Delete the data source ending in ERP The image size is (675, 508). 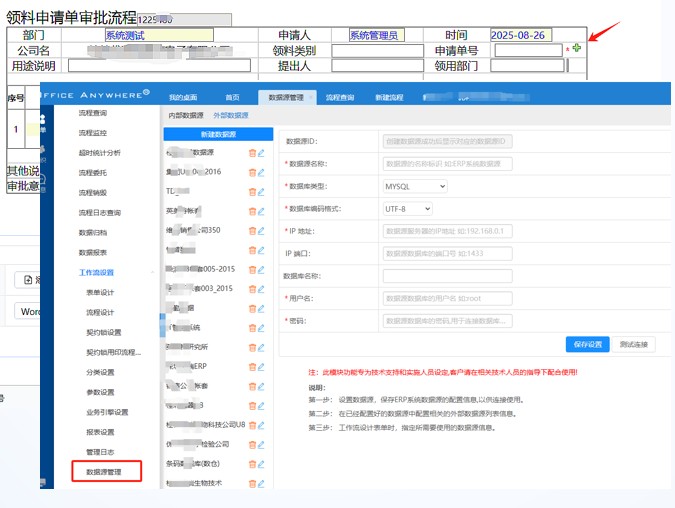252,366
